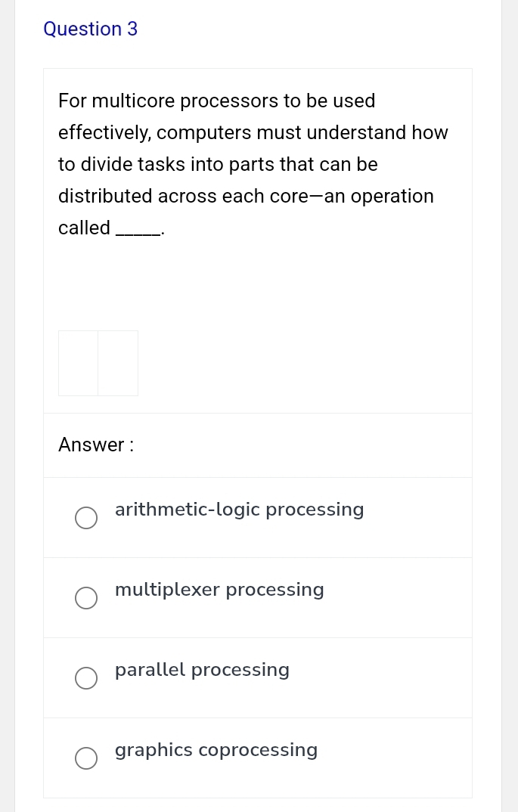Click the "multiplexer processing" answer text
The image size is (518, 812).
click(x=219, y=590)
